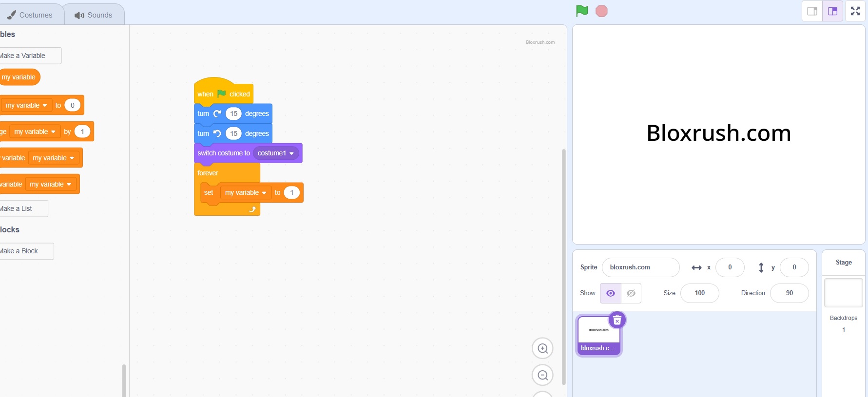This screenshot has width=868, height=397.
Task: Open costume1 dropdown in switch costume block
Action: point(291,153)
